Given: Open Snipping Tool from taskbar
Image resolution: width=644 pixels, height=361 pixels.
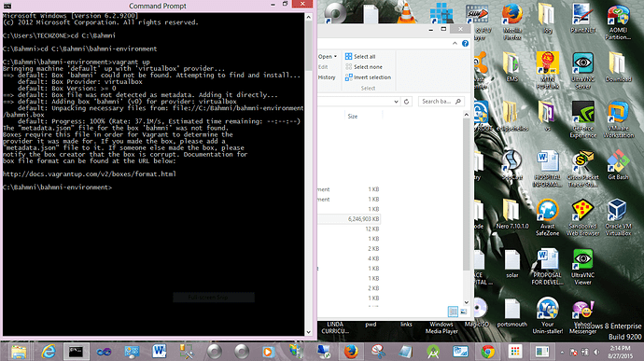Looking at the screenshot, I should [378, 352].
